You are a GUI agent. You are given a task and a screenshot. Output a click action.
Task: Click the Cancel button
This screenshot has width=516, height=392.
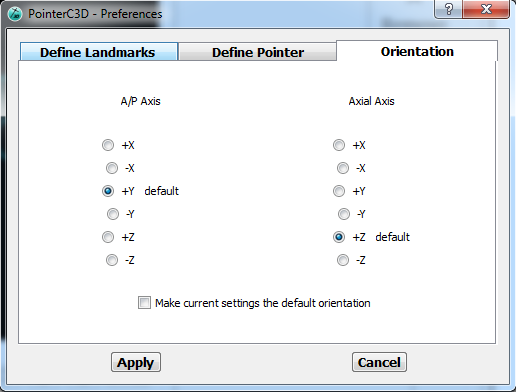point(379,362)
